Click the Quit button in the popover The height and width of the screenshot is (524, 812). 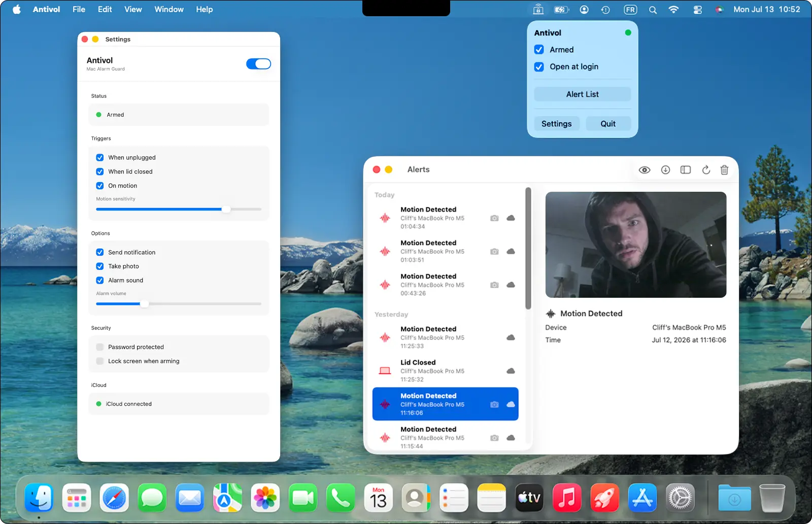608,124
